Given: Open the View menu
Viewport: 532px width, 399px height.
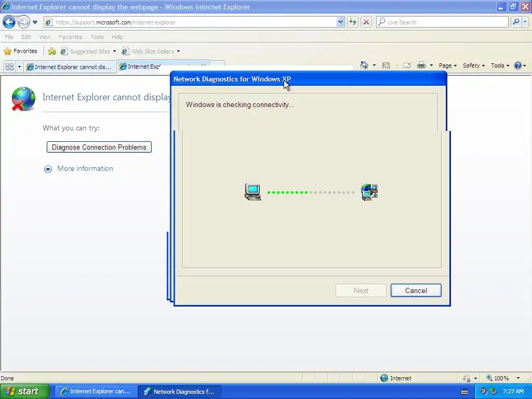Looking at the screenshot, I should coord(45,37).
